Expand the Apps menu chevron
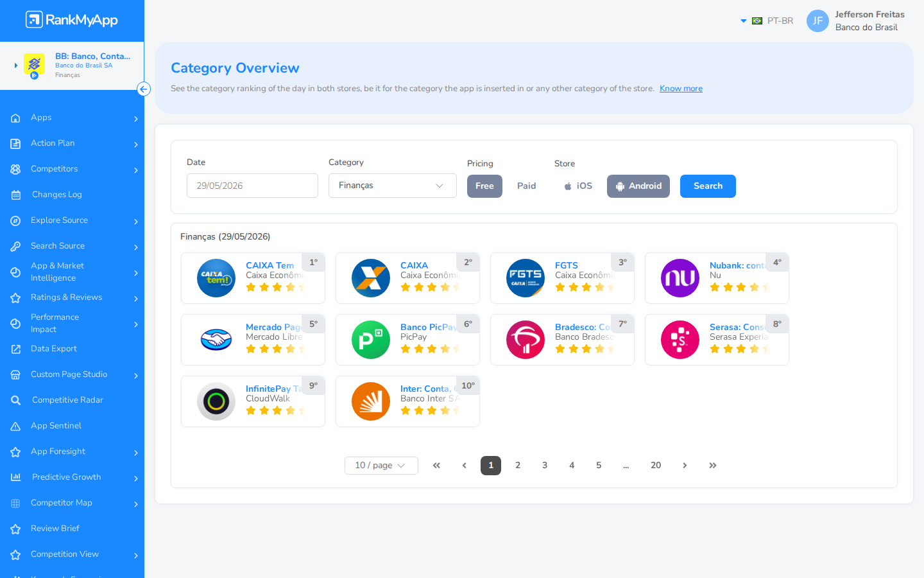924x578 pixels. click(136, 119)
